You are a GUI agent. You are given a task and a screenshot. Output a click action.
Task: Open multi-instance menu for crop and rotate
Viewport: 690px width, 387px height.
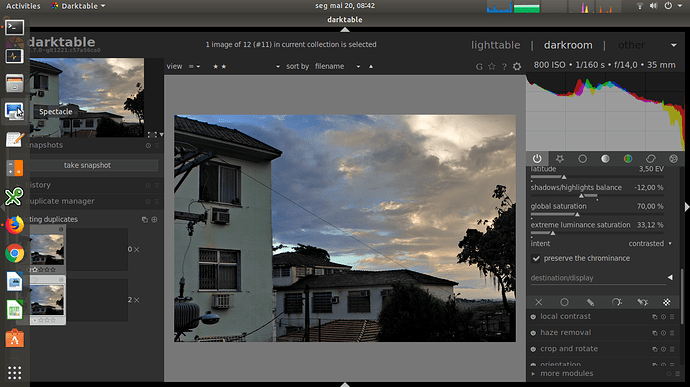coord(655,349)
